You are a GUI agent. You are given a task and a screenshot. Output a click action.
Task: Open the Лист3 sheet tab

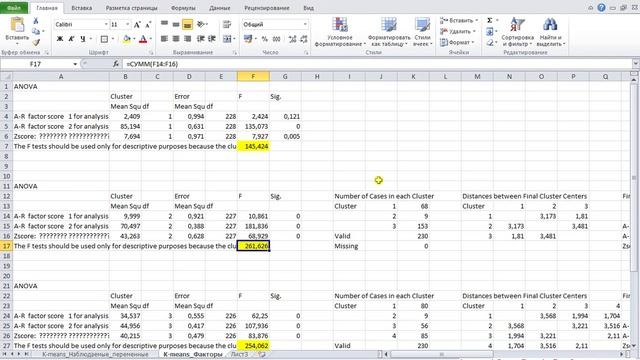pos(239,354)
